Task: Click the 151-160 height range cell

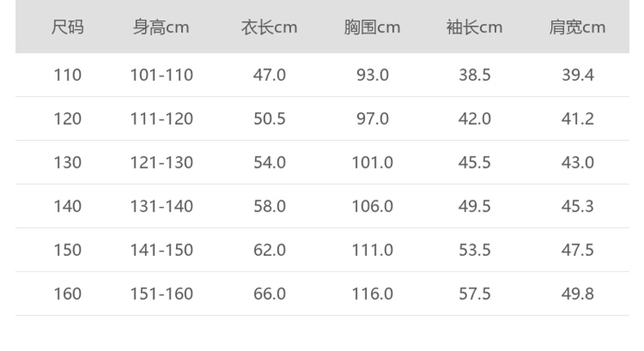Action: pyautogui.click(x=161, y=293)
